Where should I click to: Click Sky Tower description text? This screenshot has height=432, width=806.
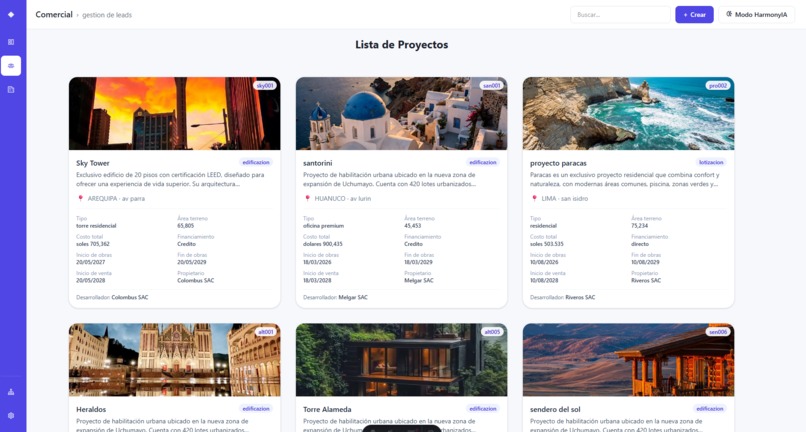pos(171,179)
